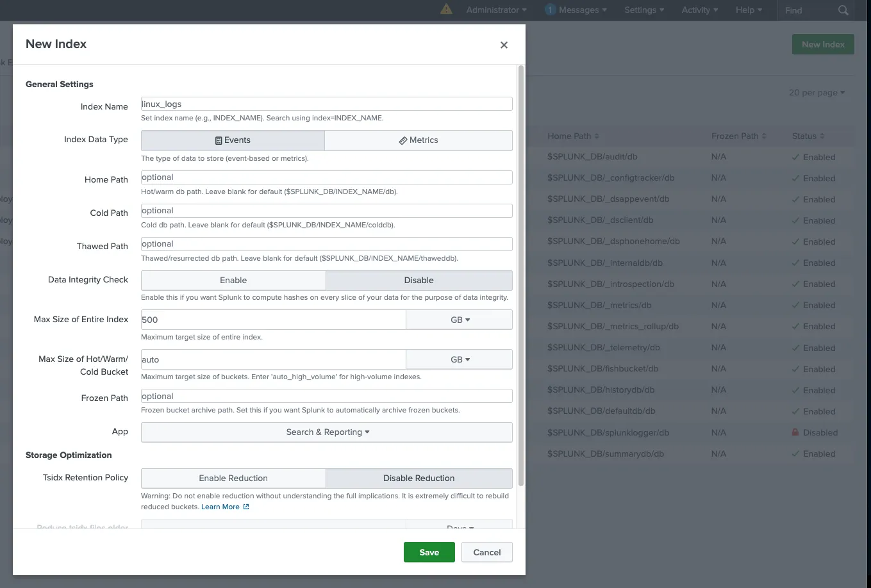The width and height of the screenshot is (871, 588).
Task: Click the warning triangle icon in top bar
Action: [446, 10]
